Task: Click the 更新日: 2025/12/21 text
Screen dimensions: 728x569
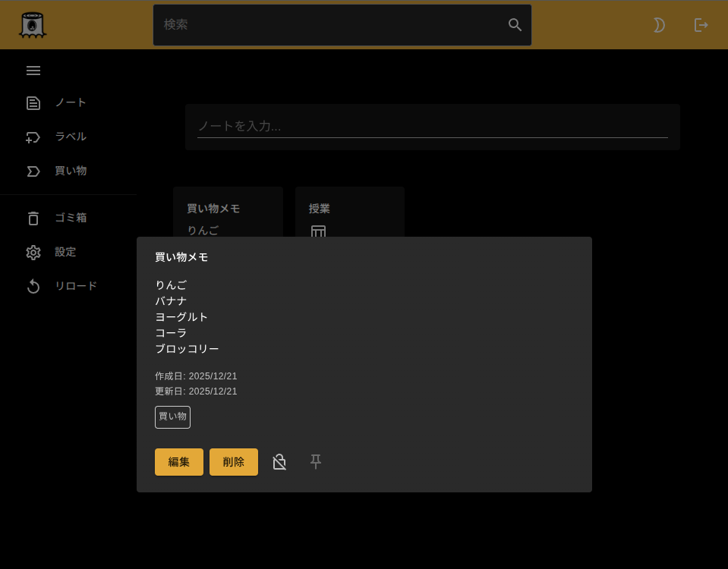Action: [x=196, y=391]
